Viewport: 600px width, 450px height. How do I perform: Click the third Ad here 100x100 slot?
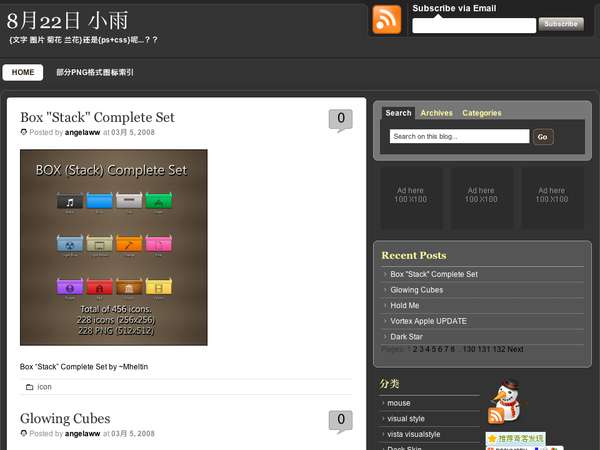(552, 195)
